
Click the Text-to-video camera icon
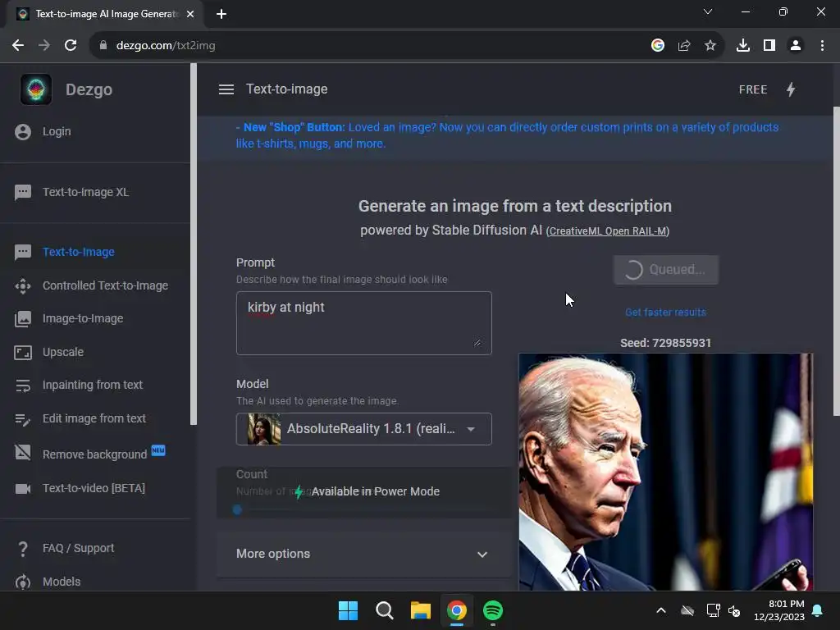tap(23, 489)
